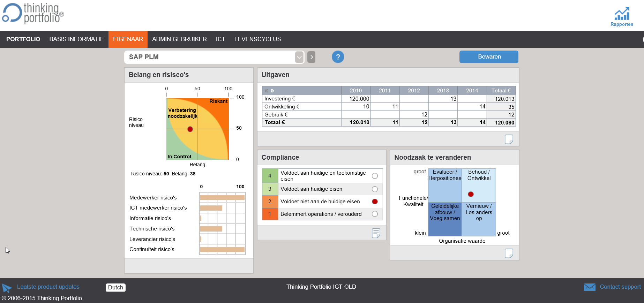Click the Geleidelijke afbouw / Voeg samen quadrant
644x303 pixels.
[445, 219]
